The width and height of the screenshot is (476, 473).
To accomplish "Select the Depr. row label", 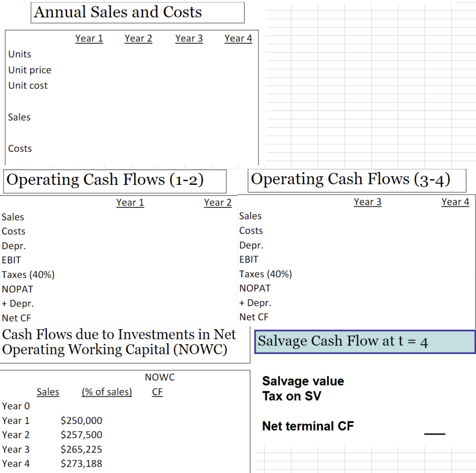I will 14,246.
